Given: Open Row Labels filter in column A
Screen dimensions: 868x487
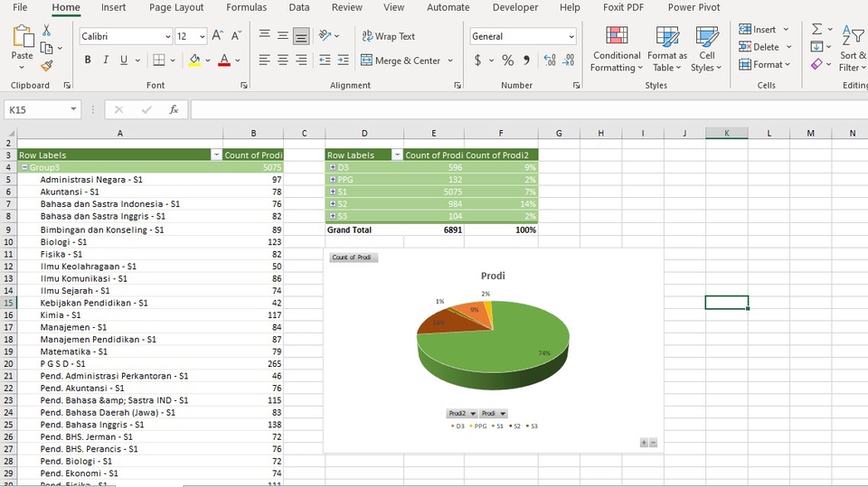Looking at the screenshot, I should [216, 155].
